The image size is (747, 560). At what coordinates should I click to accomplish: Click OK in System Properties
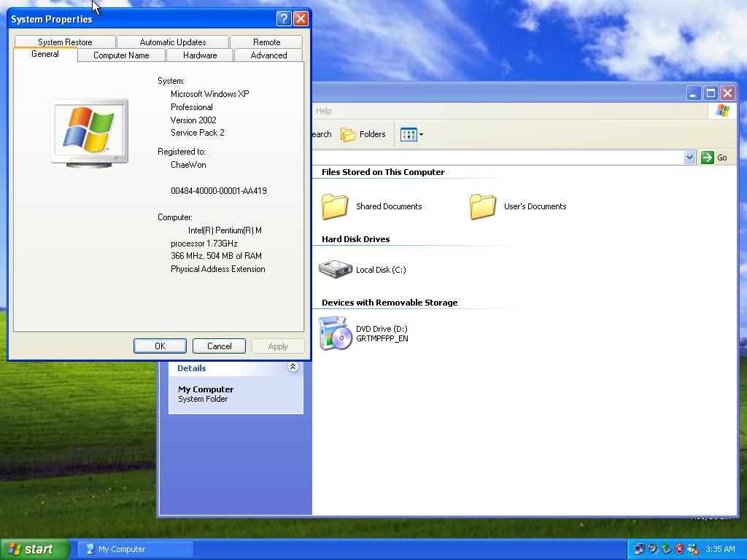point(160,346)
